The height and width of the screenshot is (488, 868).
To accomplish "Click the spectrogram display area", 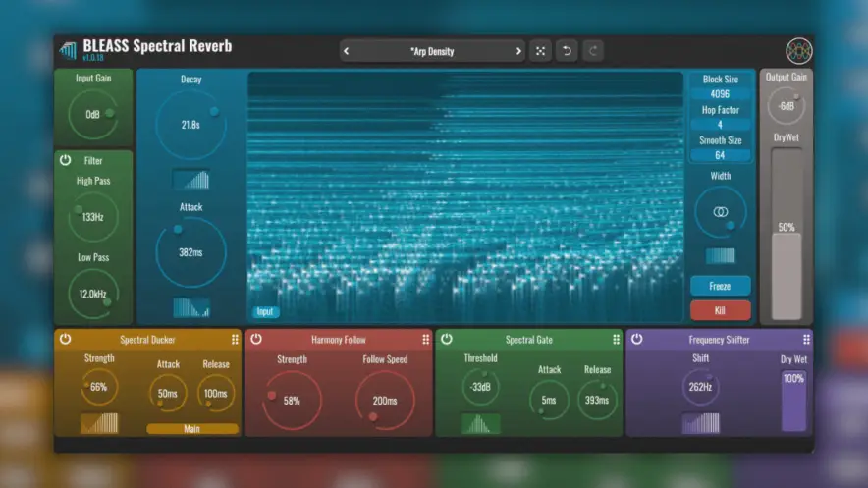I will tap(465, 196).
